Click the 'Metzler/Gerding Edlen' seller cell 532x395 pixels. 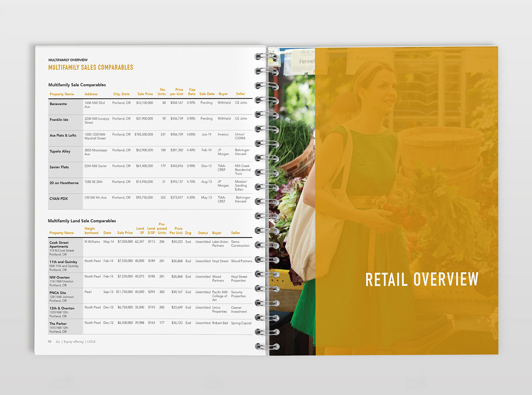click(241, 186)
